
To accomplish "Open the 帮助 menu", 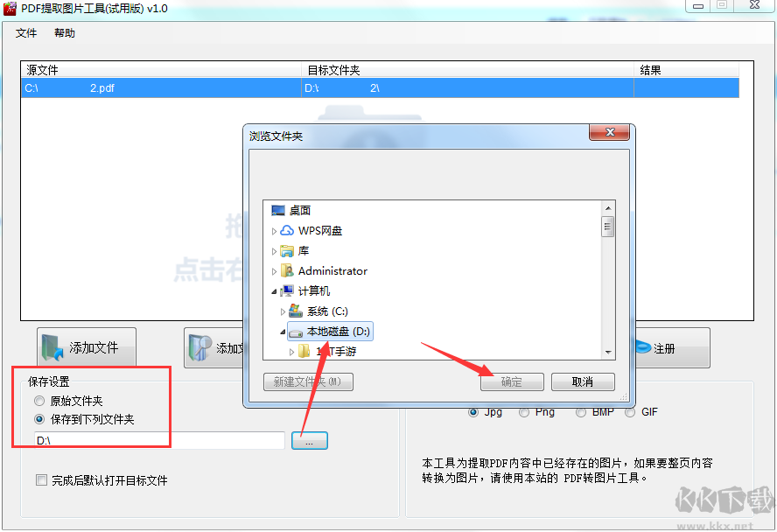I will pos(65,33).
